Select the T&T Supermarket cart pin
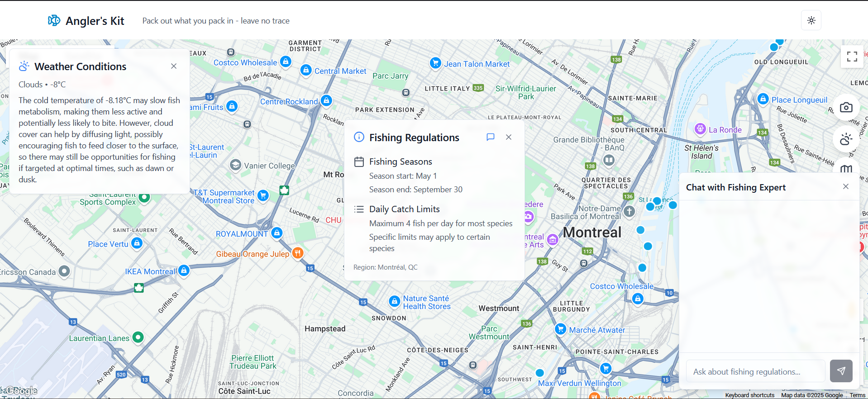 (263, 195)
